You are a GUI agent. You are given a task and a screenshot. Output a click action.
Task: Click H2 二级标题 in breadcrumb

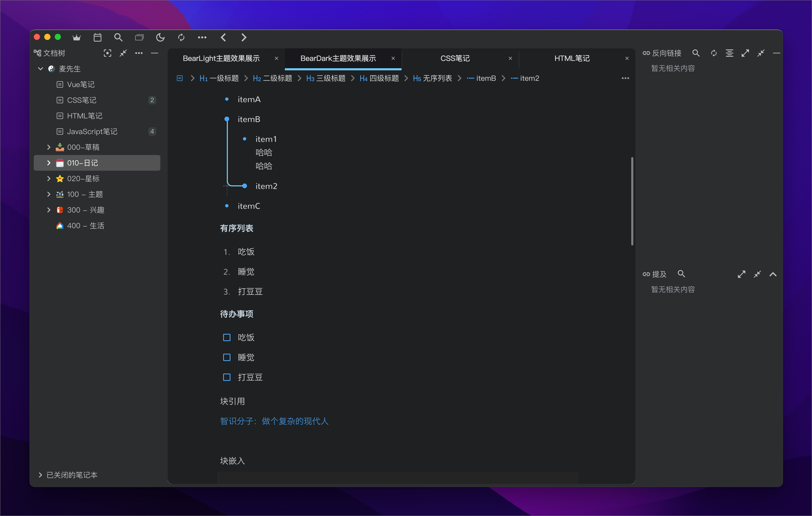273,78
